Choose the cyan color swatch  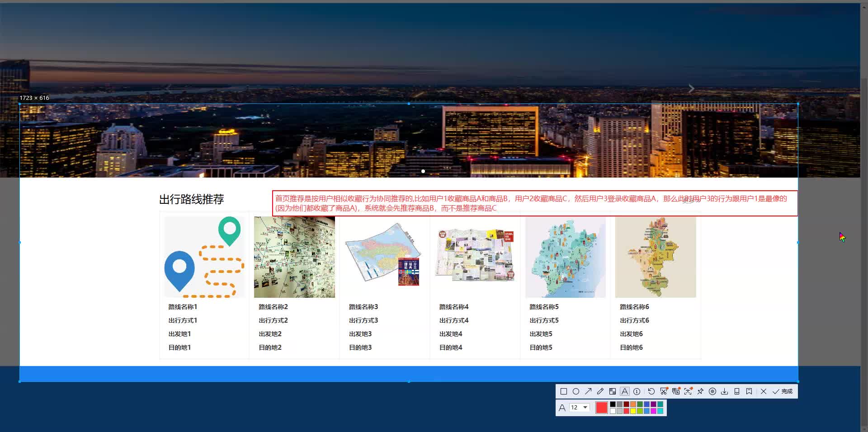pos(660,411)
